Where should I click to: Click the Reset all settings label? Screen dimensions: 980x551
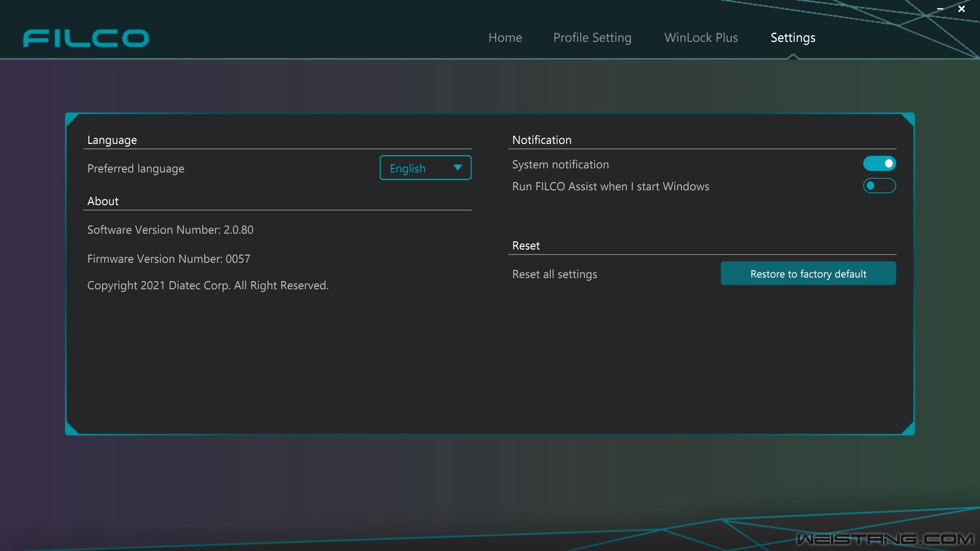pos(554,274)
